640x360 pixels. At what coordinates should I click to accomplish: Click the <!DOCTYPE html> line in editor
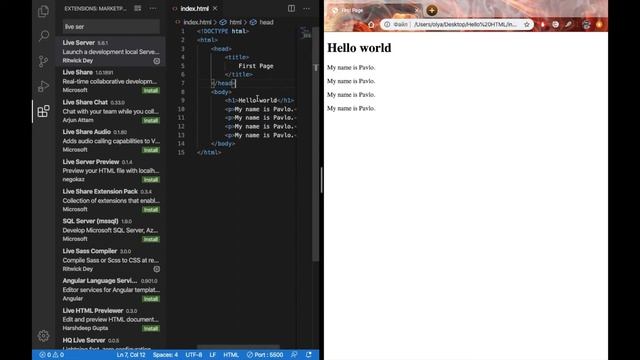click(223, 31)
